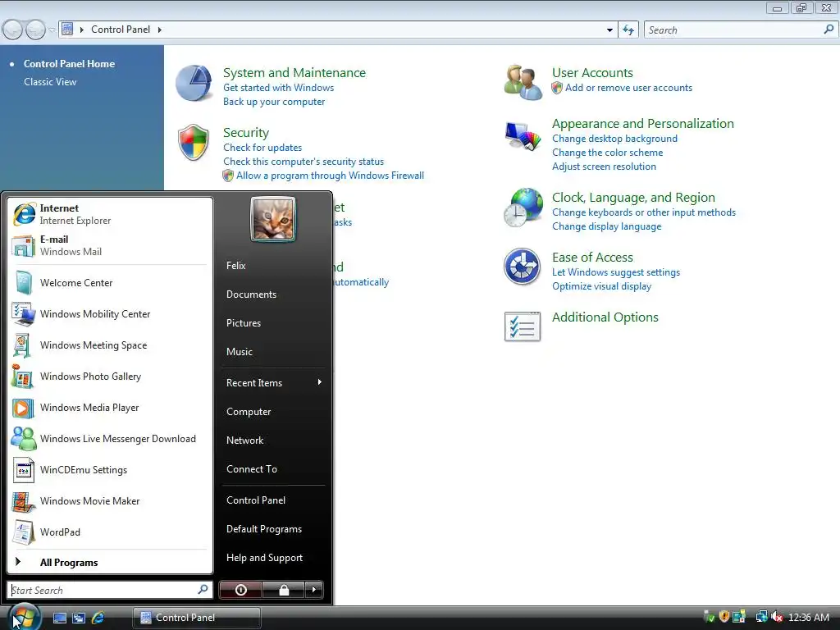Click the volume muted tray icon

(777, 618)
